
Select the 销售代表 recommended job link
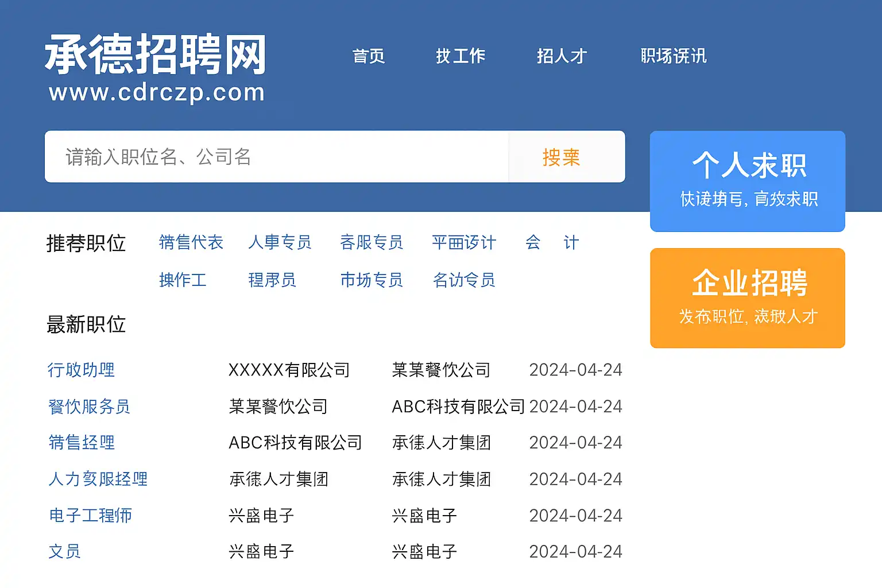(191, 242)
